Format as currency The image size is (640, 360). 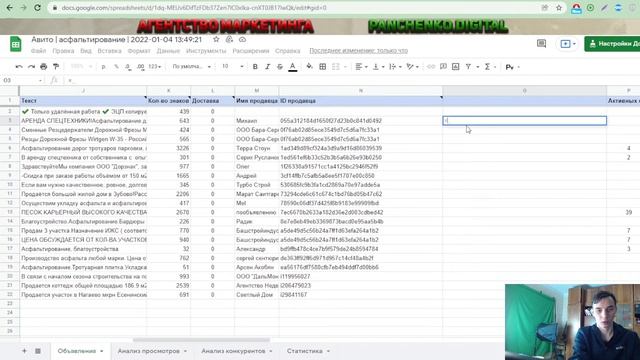point(103,67)
